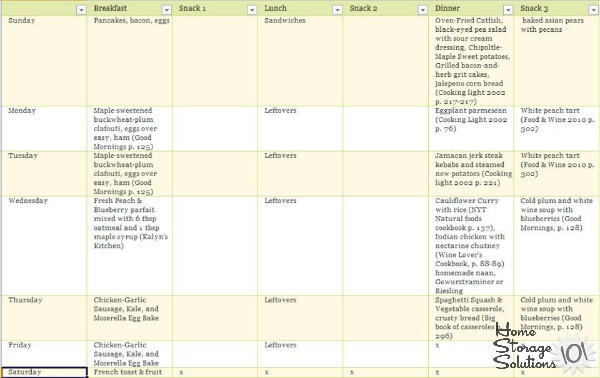Click Saturday's Dinner cell marked 'x'
Screen dimensions: 600x378
(x=471, y=372)
